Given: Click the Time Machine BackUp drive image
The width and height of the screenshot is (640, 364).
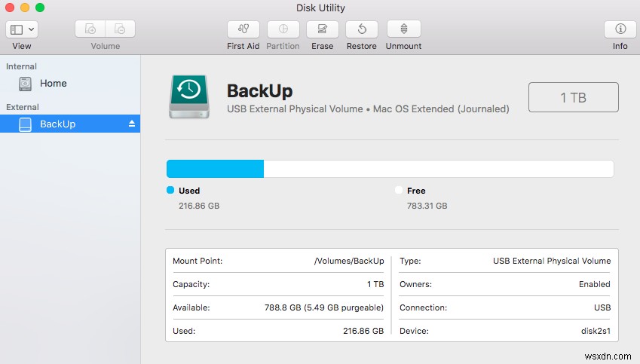Looking at the screenshot, I should 189,96.
